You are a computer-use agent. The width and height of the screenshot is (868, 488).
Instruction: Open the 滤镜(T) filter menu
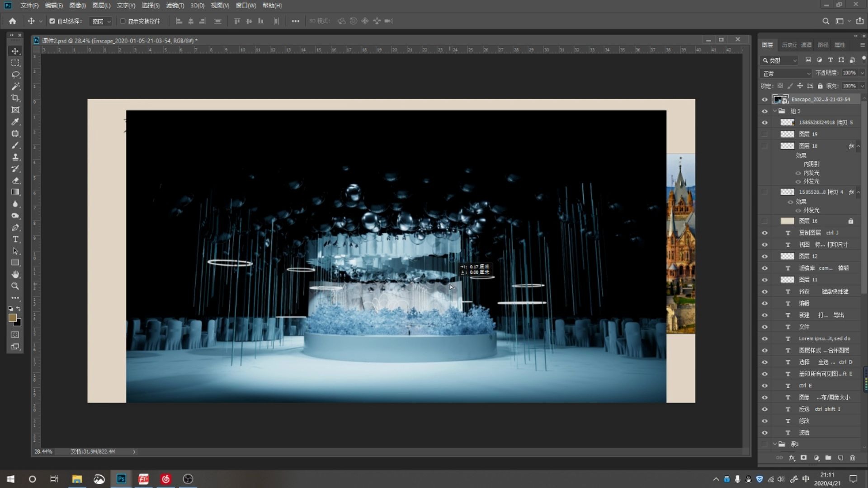click(x=175, y=5)
